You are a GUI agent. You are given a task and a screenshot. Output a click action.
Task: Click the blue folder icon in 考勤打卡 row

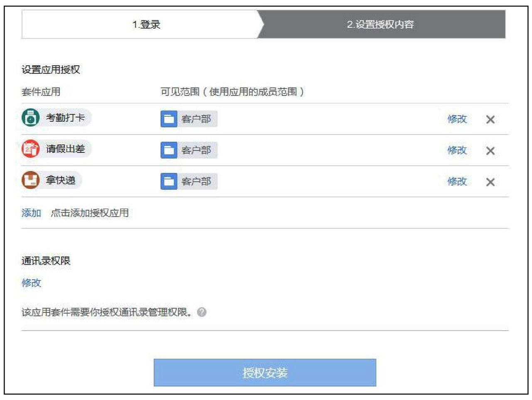point(169,119)
